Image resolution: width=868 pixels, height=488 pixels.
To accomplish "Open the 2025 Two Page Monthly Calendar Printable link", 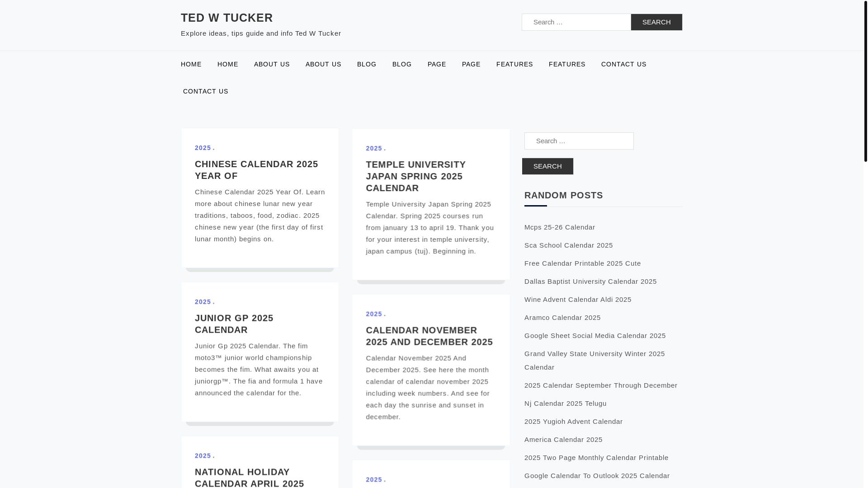I will 596,458.
